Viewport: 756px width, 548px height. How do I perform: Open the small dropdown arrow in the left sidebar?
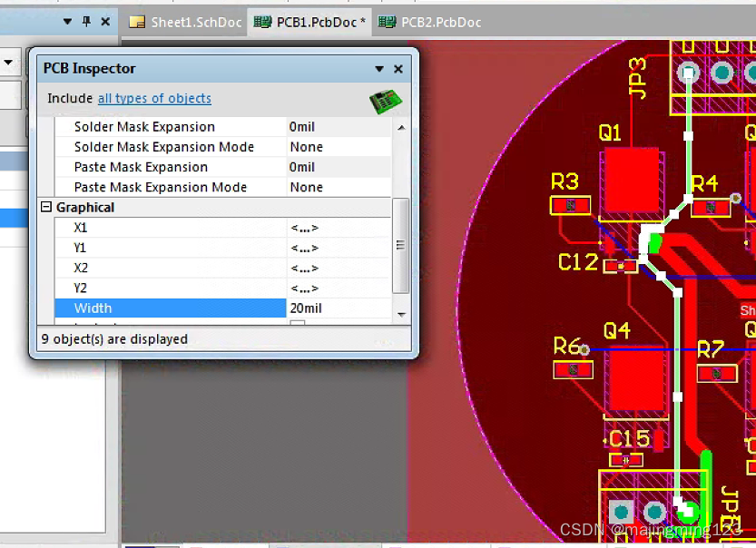click(10, 63)
